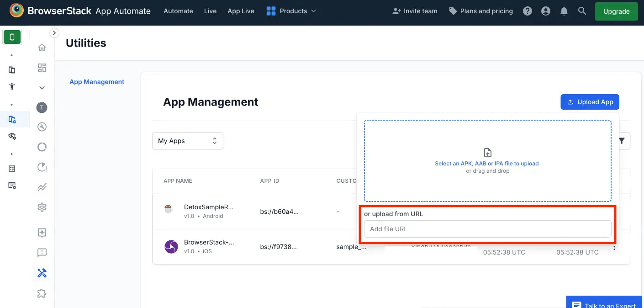Open the feedback speech-bubble icon in the sidebar

(42, 253)
